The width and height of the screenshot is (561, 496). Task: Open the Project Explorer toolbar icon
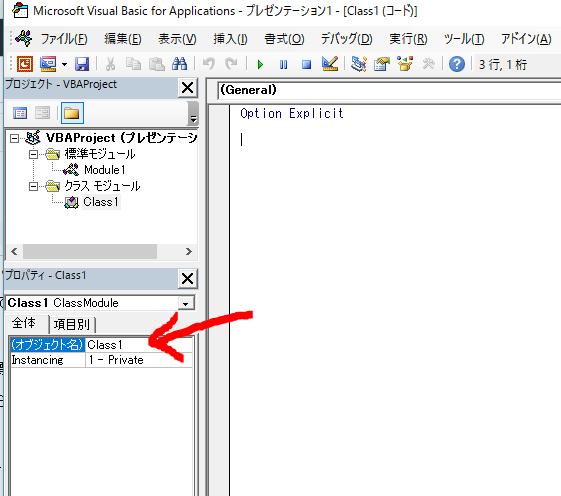[x=358, y=64]
